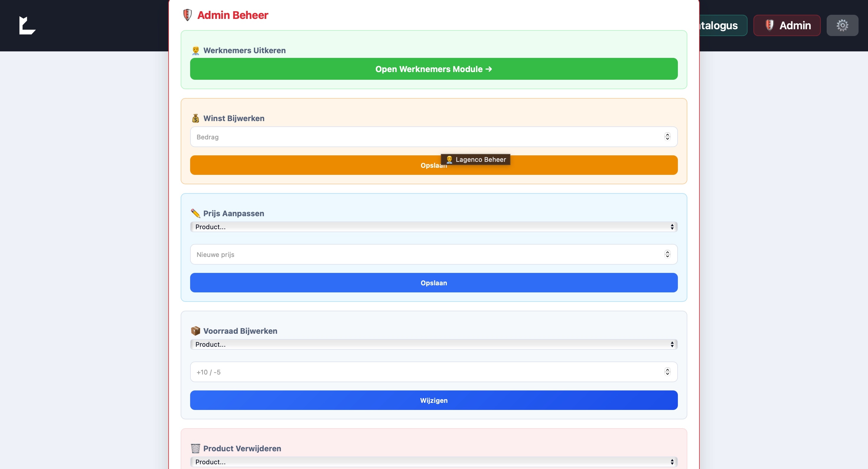Click Open Werknemers Module button
Image resolution: width=868 pixels, height=469 pixels.
434,69
